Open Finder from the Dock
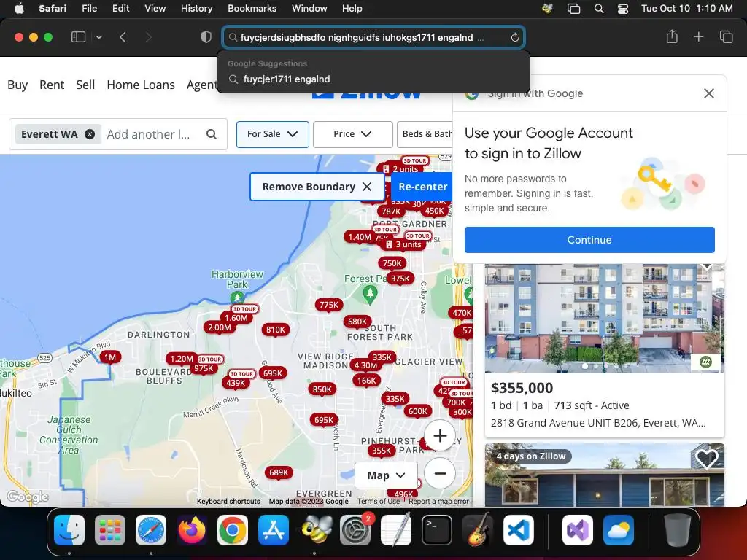This screenshot has width=747, height=560. pyautogui.click(x=69, y=530)
